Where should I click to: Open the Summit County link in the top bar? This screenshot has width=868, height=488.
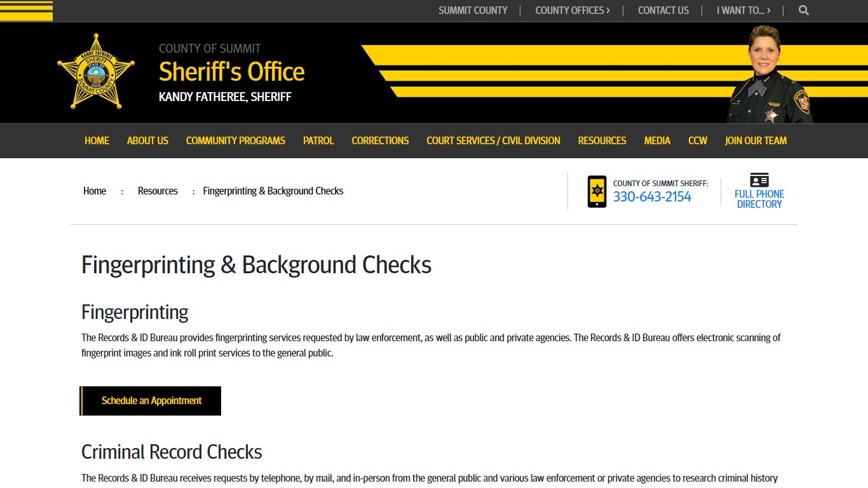[x=473, y=10]
